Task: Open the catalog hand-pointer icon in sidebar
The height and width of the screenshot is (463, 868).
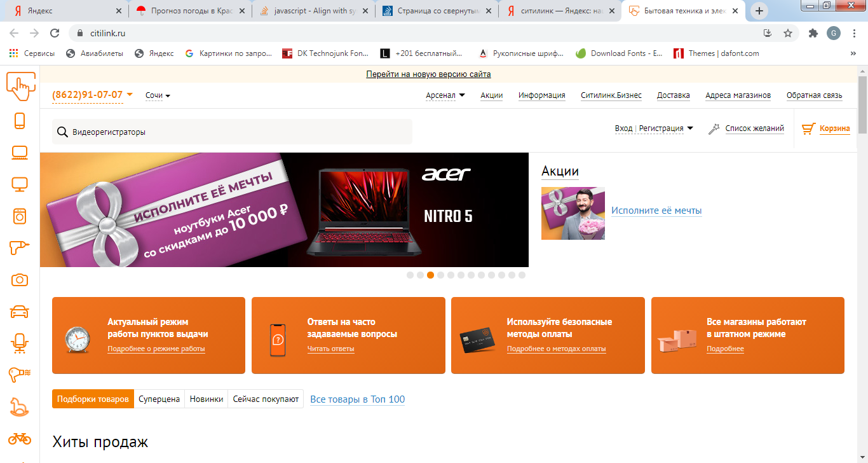Action: pyautogui.click(x=20, y=86)
